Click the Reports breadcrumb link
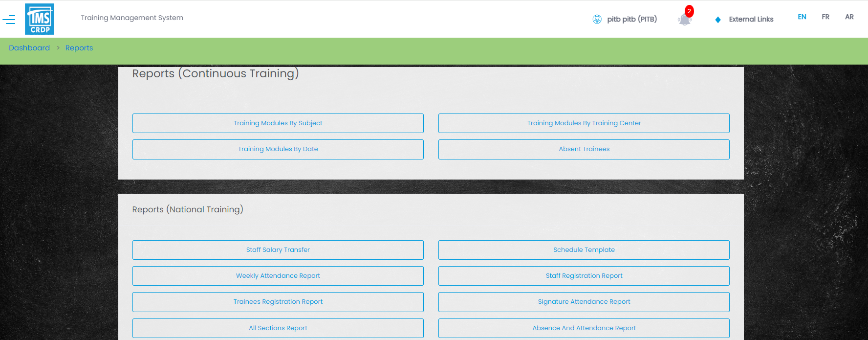868x340 pixels. [x=79, y=48]
